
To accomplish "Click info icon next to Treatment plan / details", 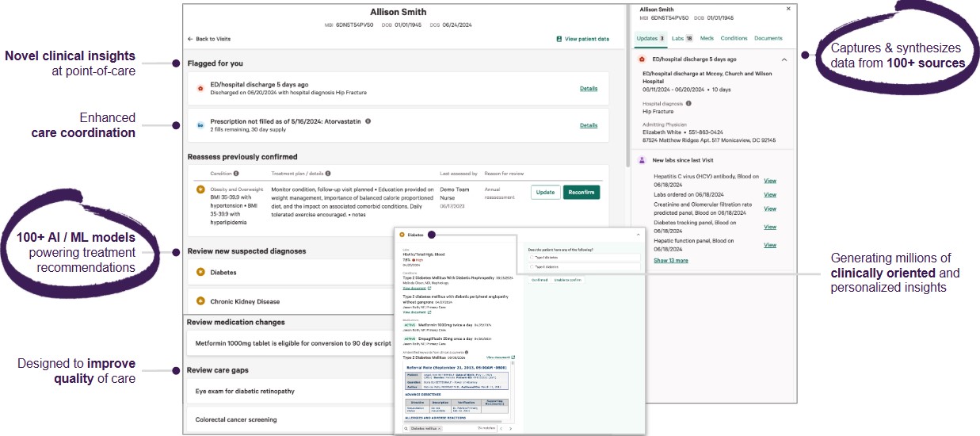I will point(328,173).
